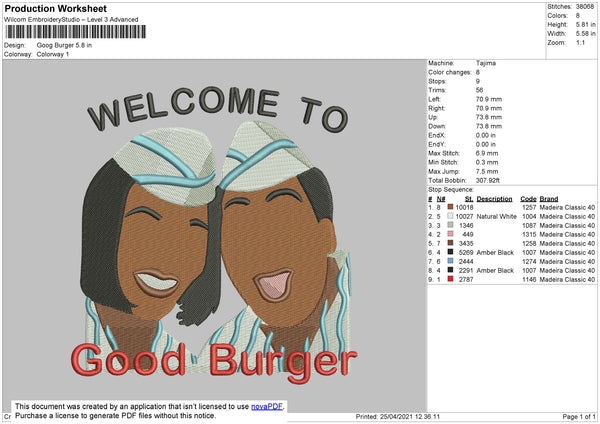The height and width of the screenshot is (424, 600).
Task: Select code 1087 in stop 3
Action: coord(529,225)
